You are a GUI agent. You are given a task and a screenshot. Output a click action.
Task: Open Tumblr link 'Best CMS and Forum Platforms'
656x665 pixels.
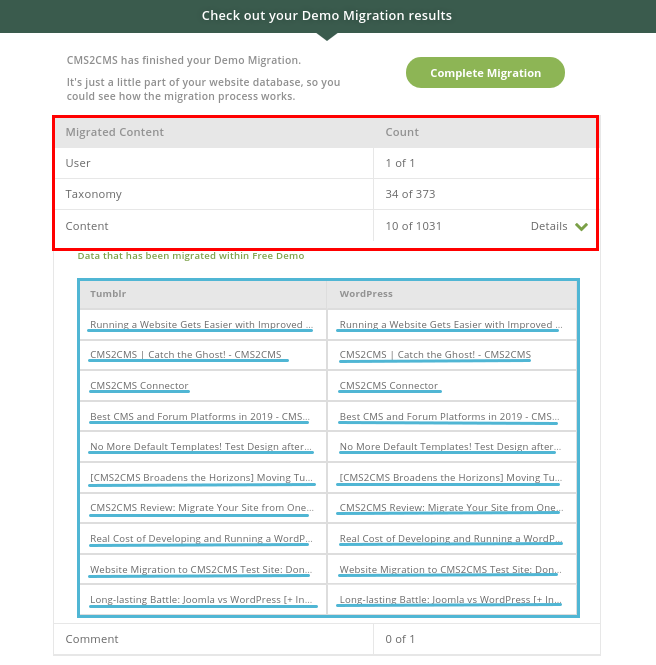click(x=200, y=416)
